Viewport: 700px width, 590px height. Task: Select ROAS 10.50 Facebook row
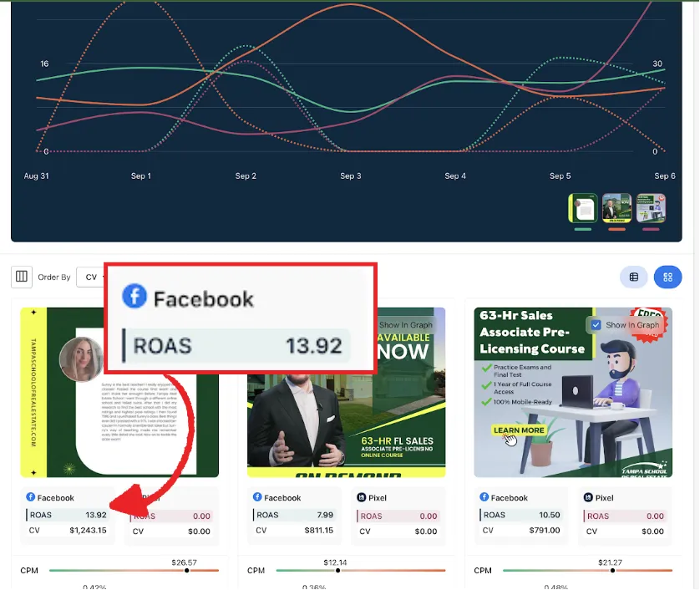click(520, 515)
